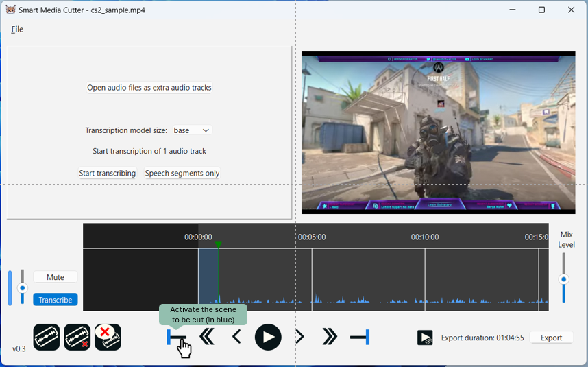Step back one frame with single left chevron
This screenshot has width=588, height=367.
tap(236, 337)
